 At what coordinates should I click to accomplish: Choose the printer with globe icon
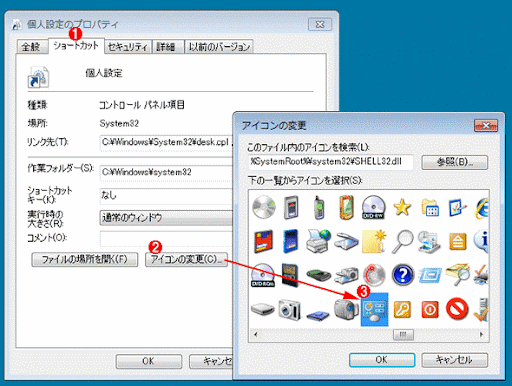[318, 241]
